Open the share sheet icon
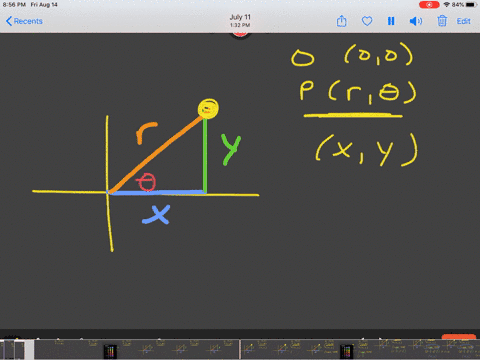 (x=341, y=21)
